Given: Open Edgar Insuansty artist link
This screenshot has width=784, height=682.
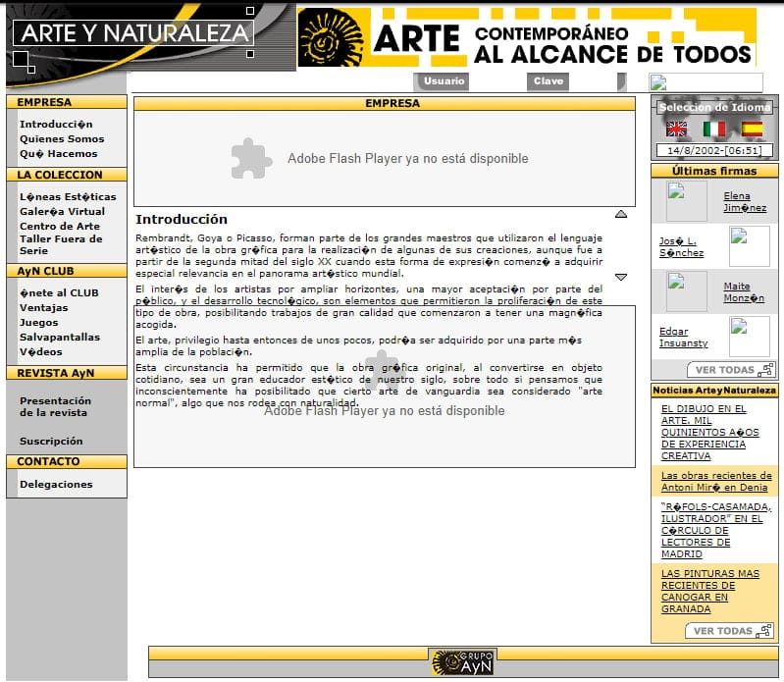Looking at the screenshot, I should click(x=684, y=338).
